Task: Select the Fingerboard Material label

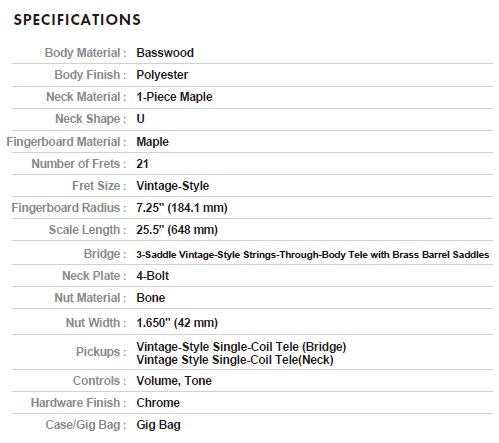Action: pyautogui.click(x=66, y=142)
